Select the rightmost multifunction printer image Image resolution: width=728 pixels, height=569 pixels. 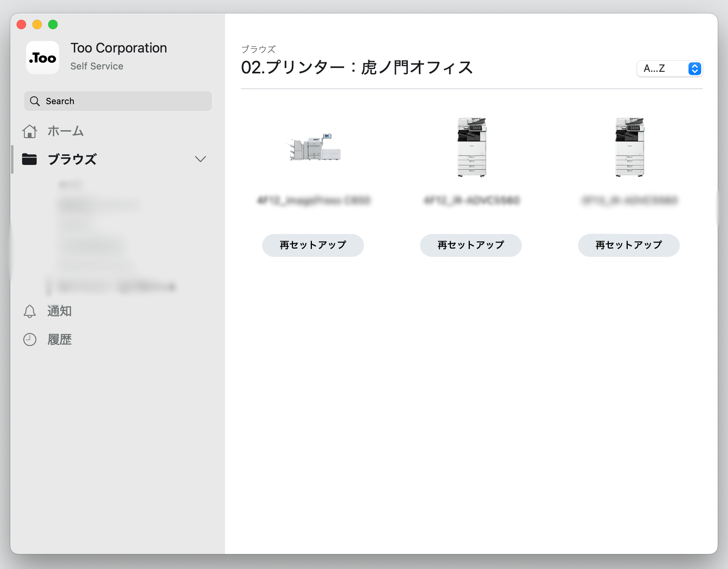pyautogui.click(x=629, y=147)
